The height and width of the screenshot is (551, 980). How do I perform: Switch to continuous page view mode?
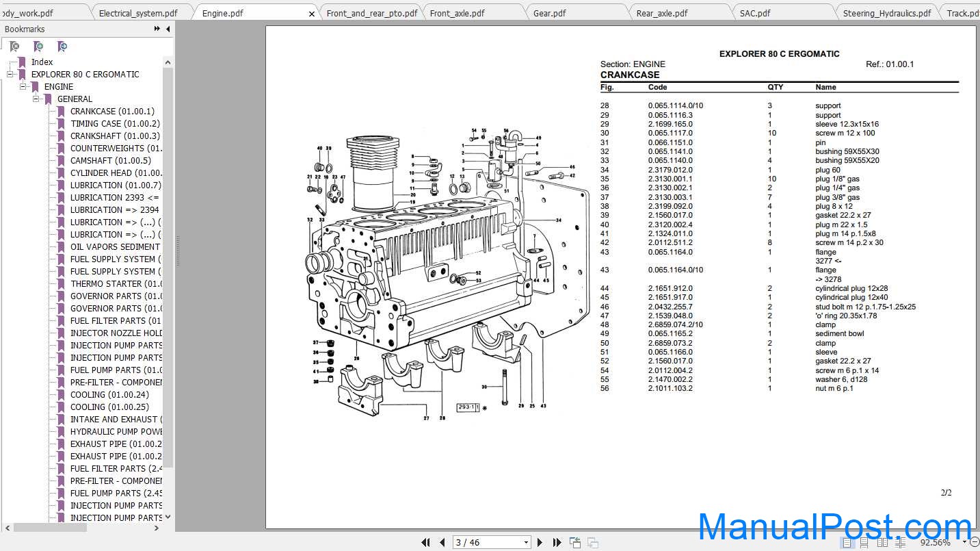coord(865,542)
